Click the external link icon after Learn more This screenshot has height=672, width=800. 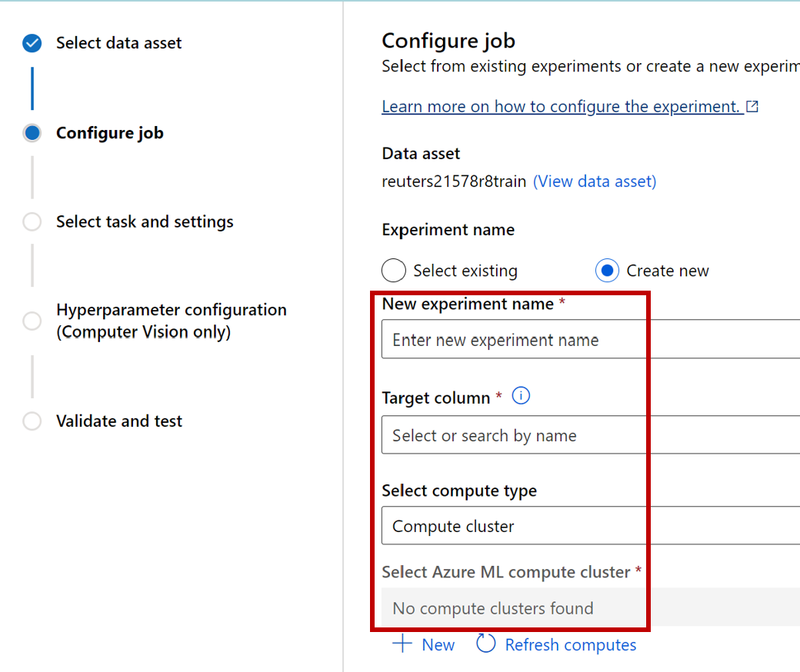[752, 106]
